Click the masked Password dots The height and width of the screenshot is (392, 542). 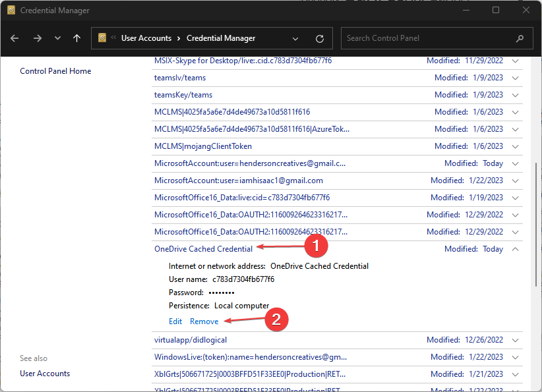point(222,293)
